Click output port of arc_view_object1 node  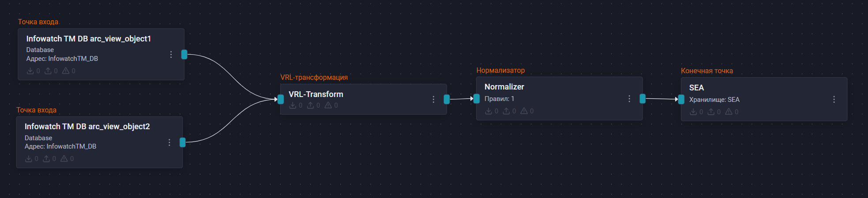pyautogui.click(x=184, y=55)
